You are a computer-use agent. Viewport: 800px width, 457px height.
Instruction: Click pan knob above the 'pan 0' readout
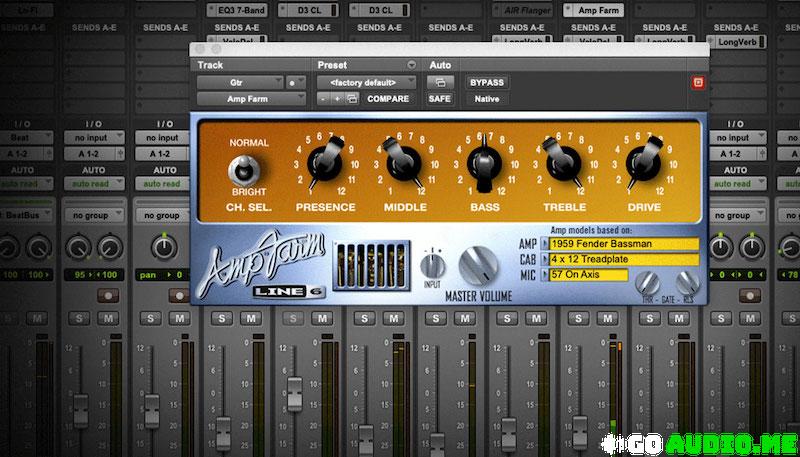point(164,247)
